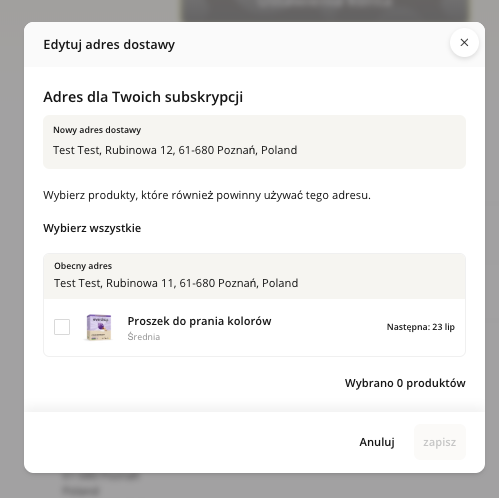Click the blurred address text below dialog
Viewport: 499px width, 498px height.
100,483
